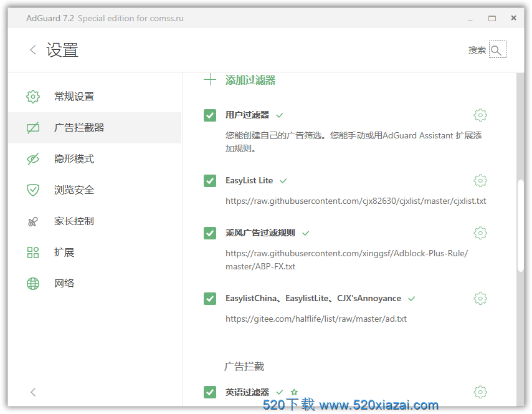Screen dimensions: 532x414
Task: Select 广告拦截器 ad blocker section
Action: pos(95,128)
